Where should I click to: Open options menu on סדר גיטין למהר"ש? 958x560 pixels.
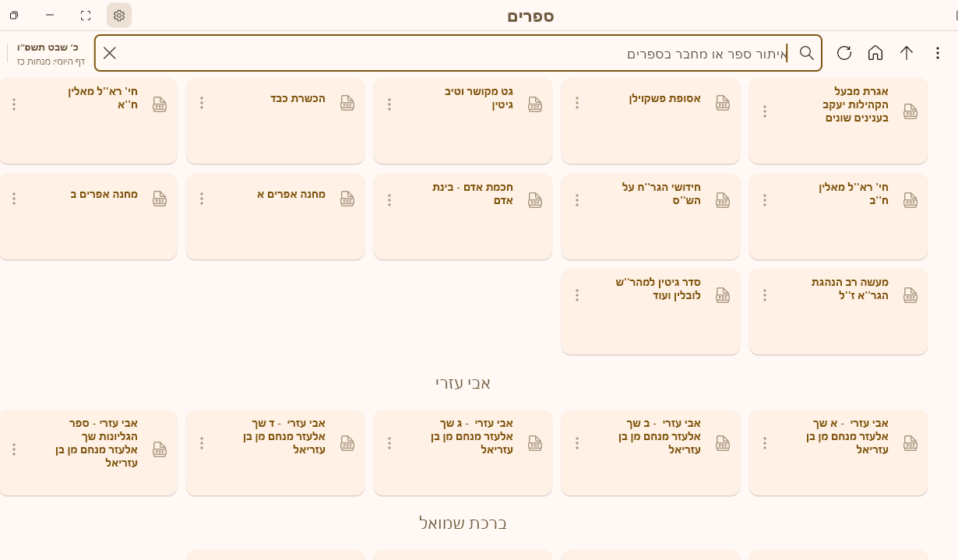pyautogui.click(x=576, y=295)
